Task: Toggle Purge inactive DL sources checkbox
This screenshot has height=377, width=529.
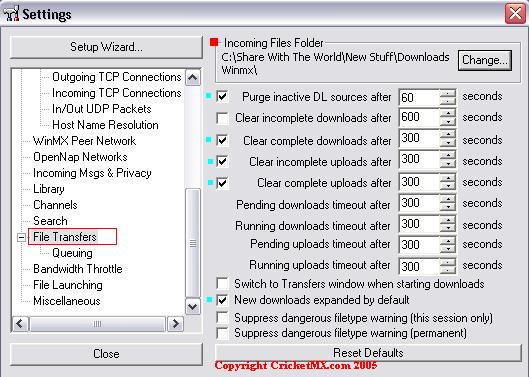Action: 222,97
